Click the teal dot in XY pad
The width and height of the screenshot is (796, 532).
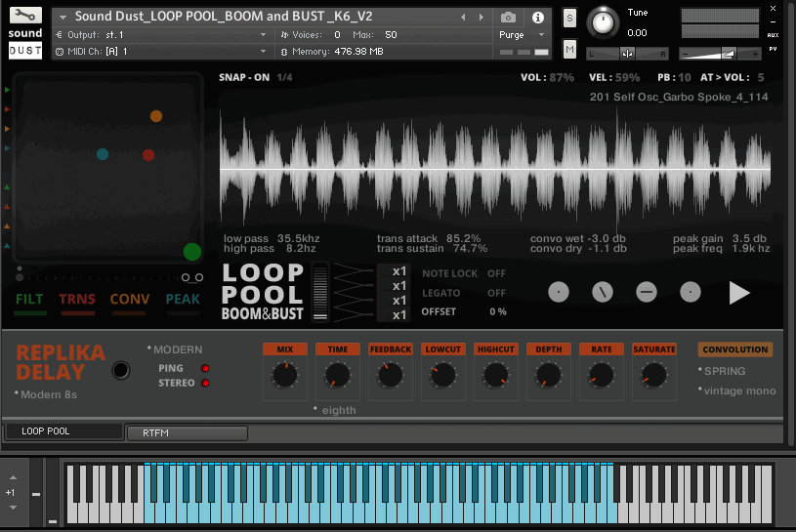point(103,154)
